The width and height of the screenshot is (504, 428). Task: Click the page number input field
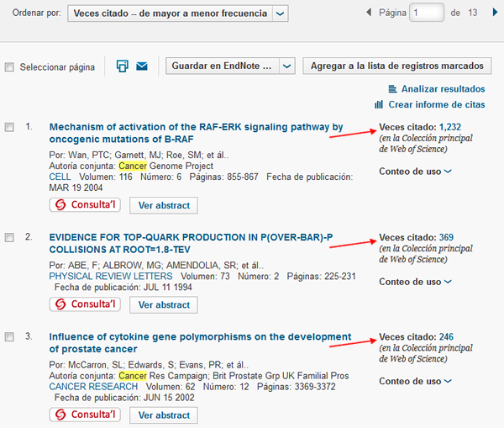427,13
